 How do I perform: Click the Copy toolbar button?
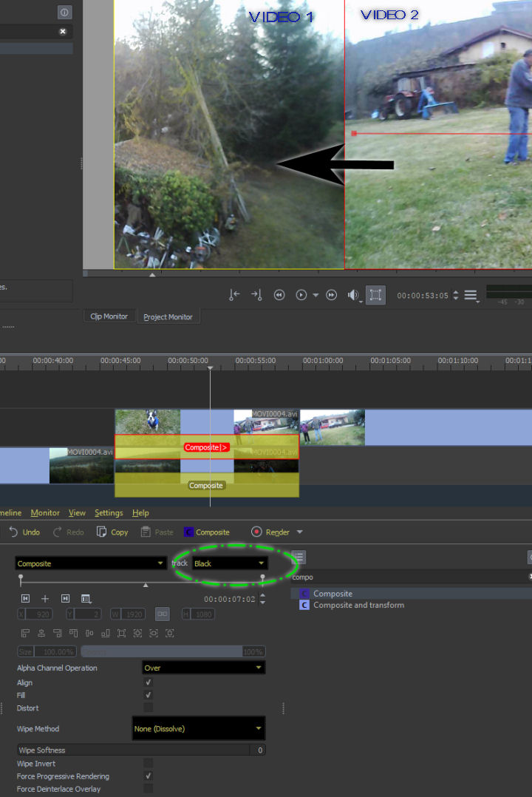pos(113,532)
